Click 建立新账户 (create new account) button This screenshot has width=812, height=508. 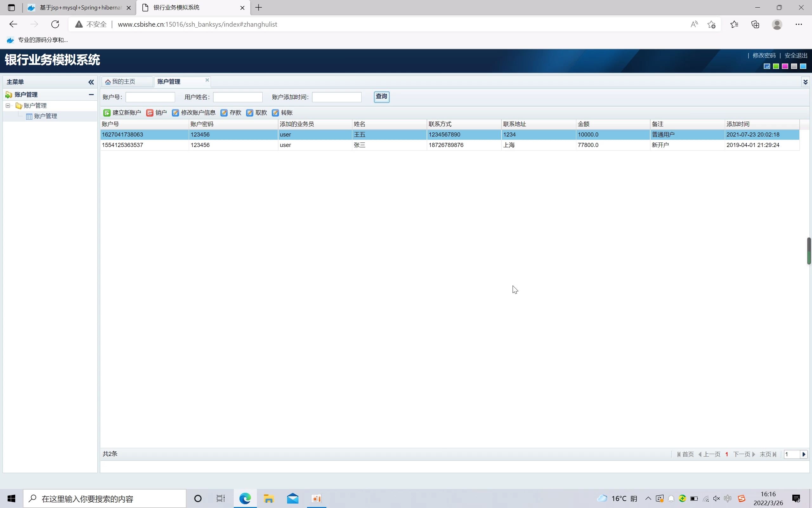point(122,112)
